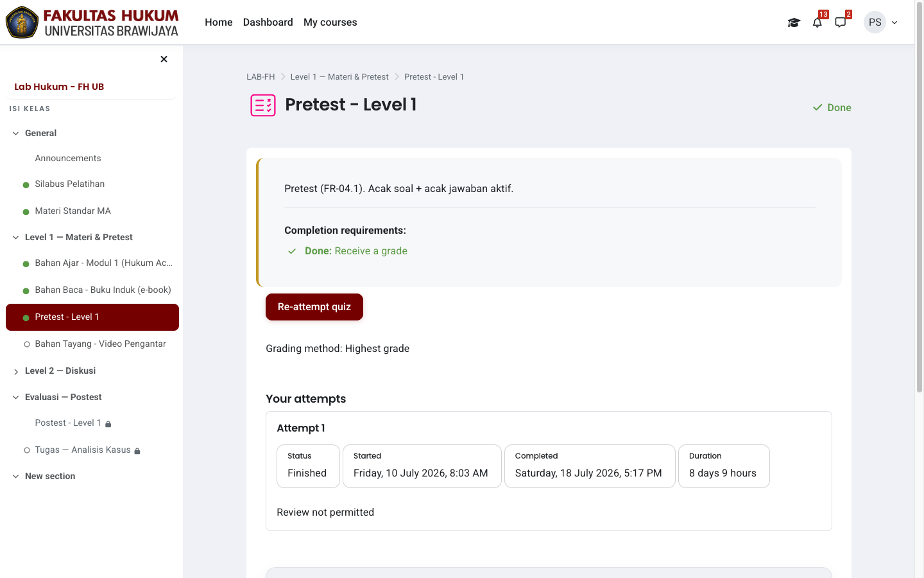This screenshot has width=924, height=578.
Task: Toggle completion circle for Tugas — Analisis Kasus
Action: click(x=26, y=450)
